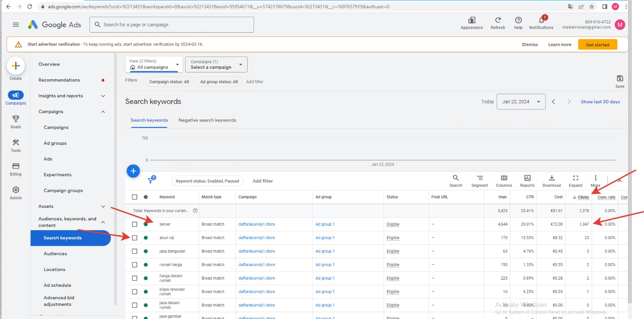Save the current view
Viewport: 644px width, 319px height.
click(x=620, y=78)
